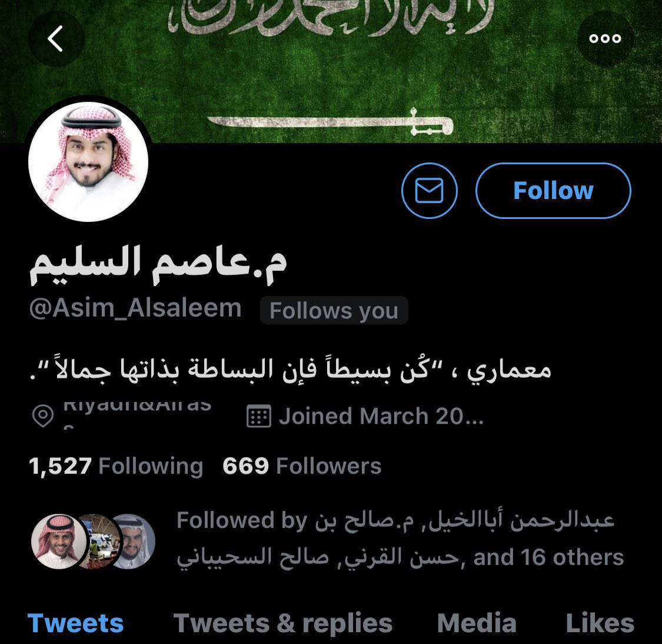Image resolution: width=662 pixels, height=644 pixels.
Task: Tap the first mutual follower avatar
Action: pyautogui.click(x=59, y=542)
